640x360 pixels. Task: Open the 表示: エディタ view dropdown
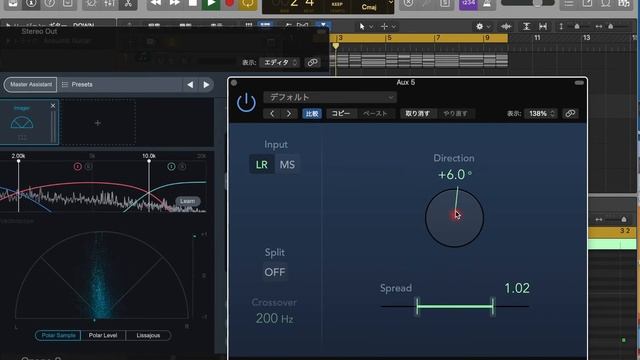click(280, 62)
